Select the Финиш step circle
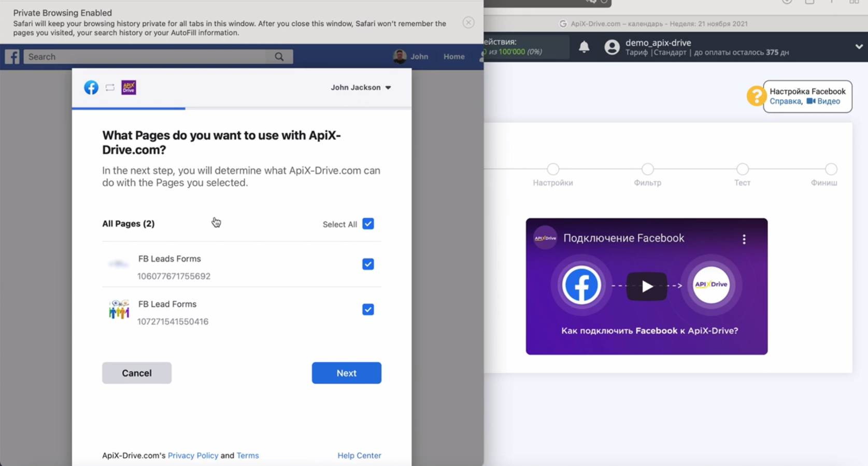The image size is (868, 466). [x=831, y=169]
